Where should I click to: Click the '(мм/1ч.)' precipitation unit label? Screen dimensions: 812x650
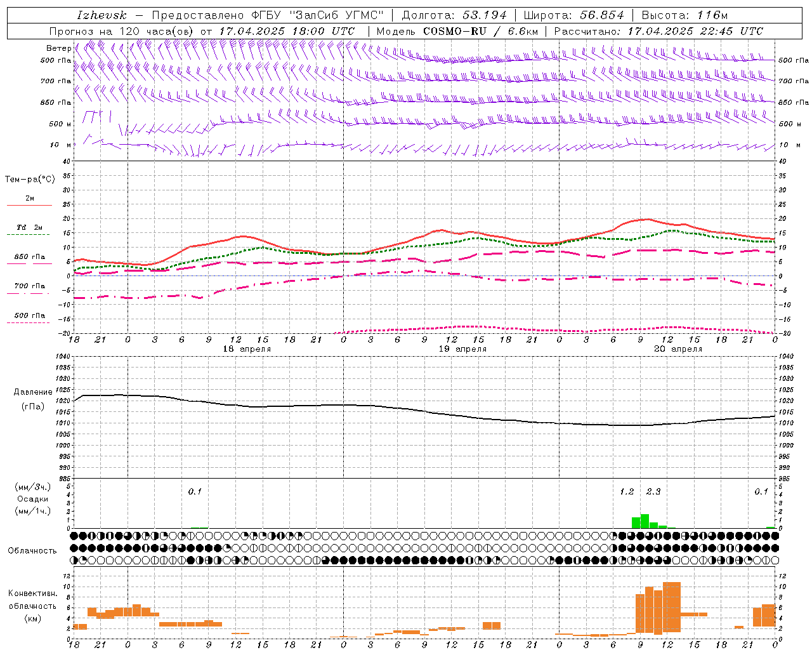(x=32, y=511)
